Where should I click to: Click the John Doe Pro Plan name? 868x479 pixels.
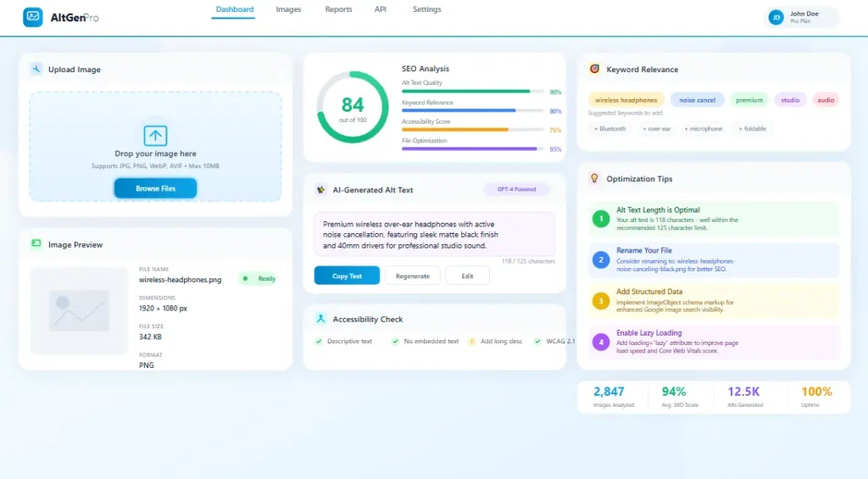(804, 17)
